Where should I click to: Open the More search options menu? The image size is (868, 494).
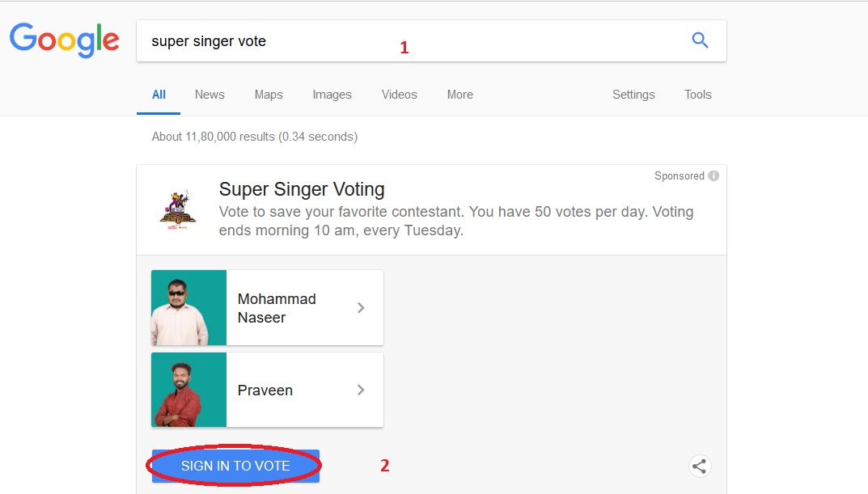tap(459, 95)
